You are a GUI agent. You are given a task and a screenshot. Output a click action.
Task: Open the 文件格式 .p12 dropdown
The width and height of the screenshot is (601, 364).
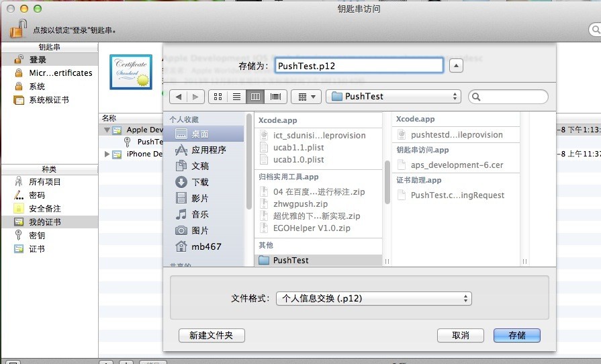click(374, 298)
